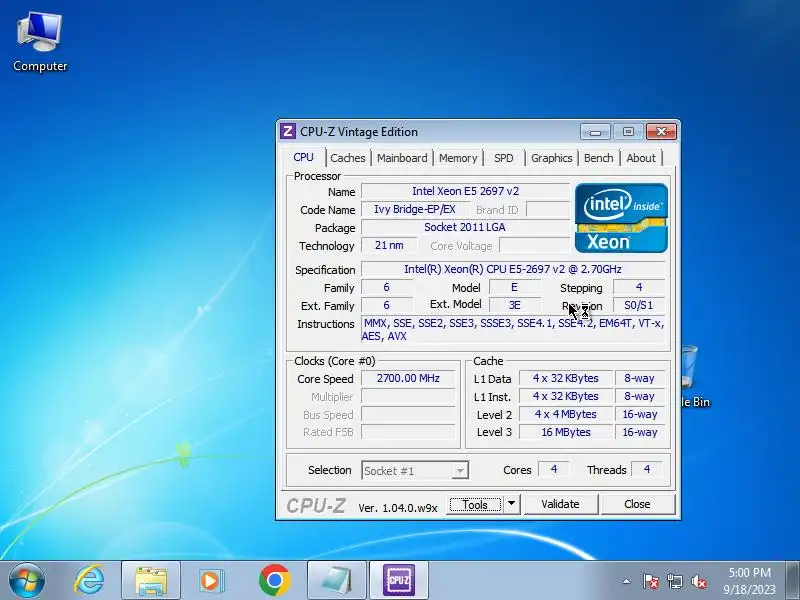Click the Stepping value 4
This screenshot has height=600, width=800.
pos(639,287)
